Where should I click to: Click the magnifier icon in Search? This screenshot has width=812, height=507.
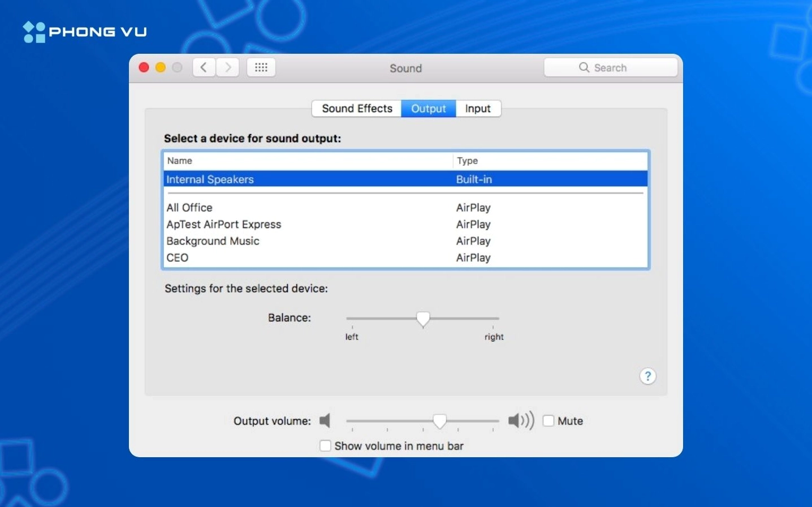pyautogui.click(x=584, y=67)
